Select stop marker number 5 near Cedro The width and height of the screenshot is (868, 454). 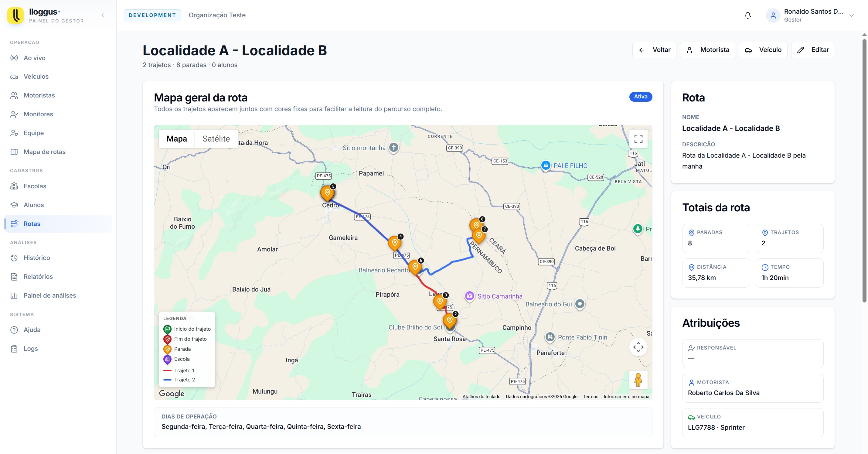(x=327, y=193)
